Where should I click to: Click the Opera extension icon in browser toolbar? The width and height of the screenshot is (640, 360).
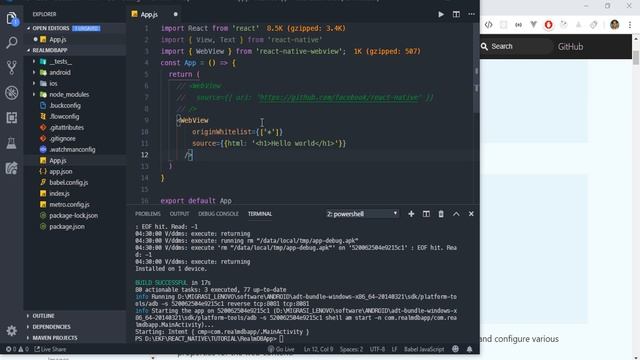point(549,25)
